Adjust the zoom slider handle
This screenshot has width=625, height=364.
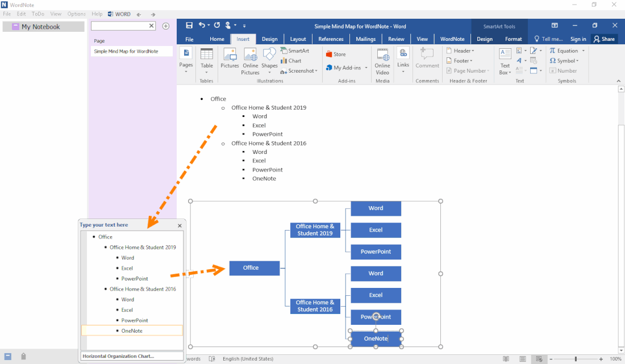[x=576, y=359]
